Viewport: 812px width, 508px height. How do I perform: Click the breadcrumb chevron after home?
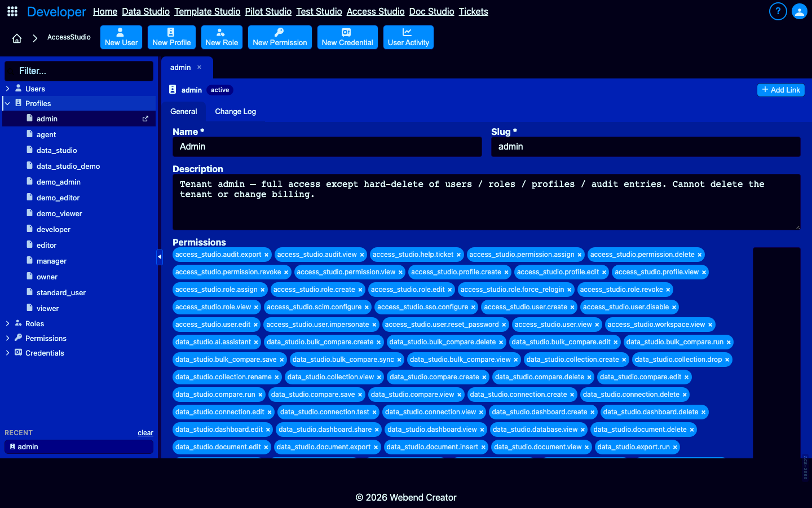click(x=35, y=38)
